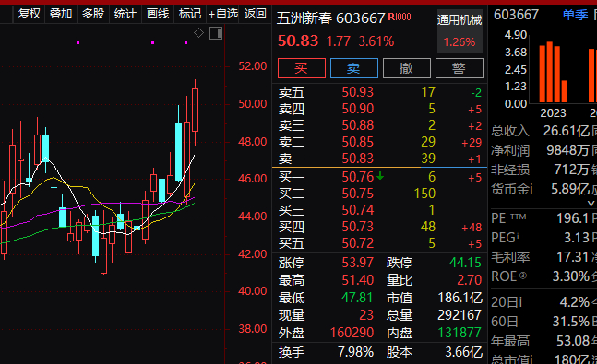Select the 买五 price 50.72
The width and height of the screenshot is (597, 364).
[357, 243]
